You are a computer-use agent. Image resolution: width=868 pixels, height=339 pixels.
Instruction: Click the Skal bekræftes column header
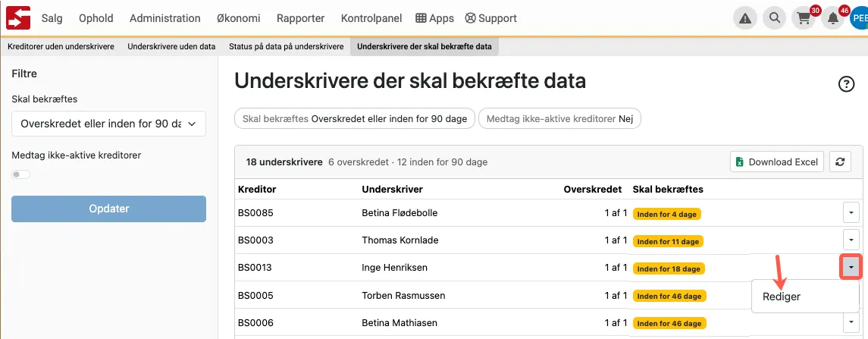click(668, 190)
